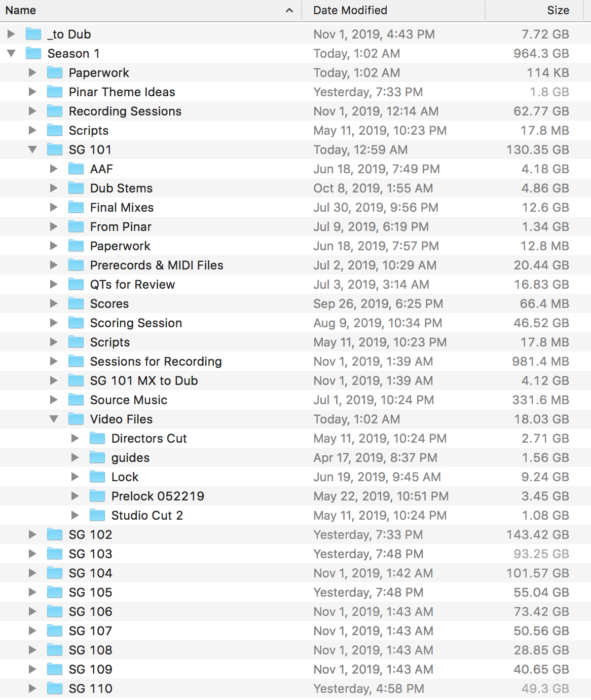Click the SG 110 folder icon
591x700 pixels.
point(55,689)
